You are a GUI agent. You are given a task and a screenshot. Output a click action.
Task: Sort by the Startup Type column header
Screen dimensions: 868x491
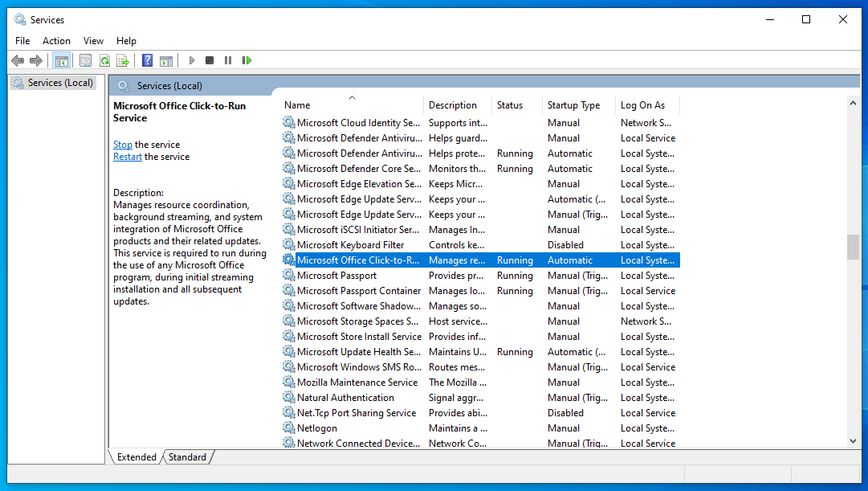pyautogui.click(x=580, y=104)
